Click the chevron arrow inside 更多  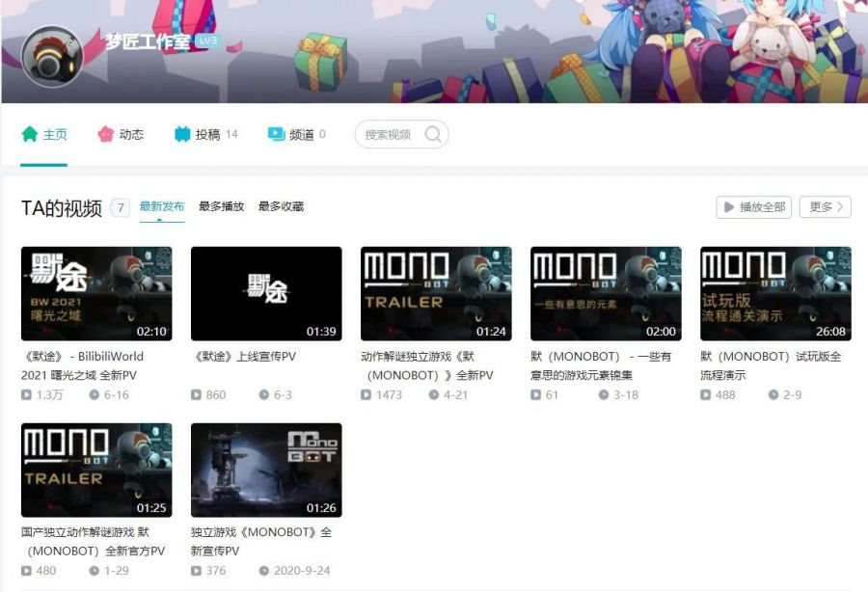pyautogui.click(x=840, y=207)
